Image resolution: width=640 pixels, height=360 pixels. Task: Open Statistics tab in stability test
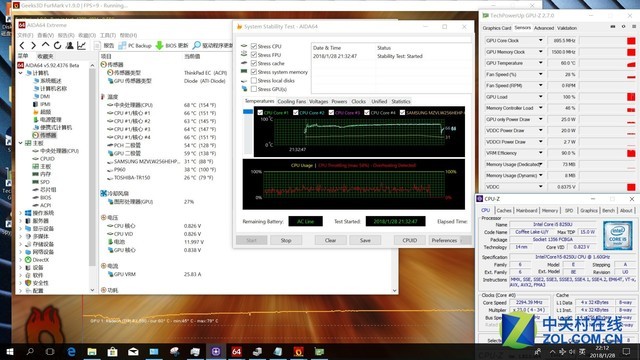[x=401, y=101]
